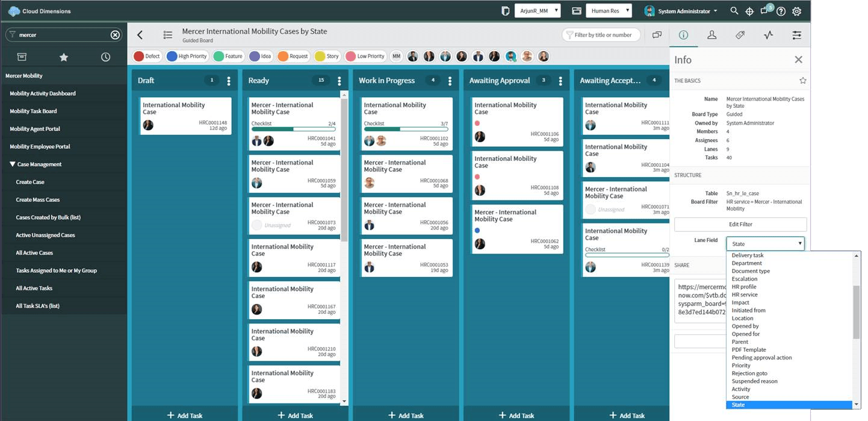Toggle the High Priority label filter

point(187,55)
